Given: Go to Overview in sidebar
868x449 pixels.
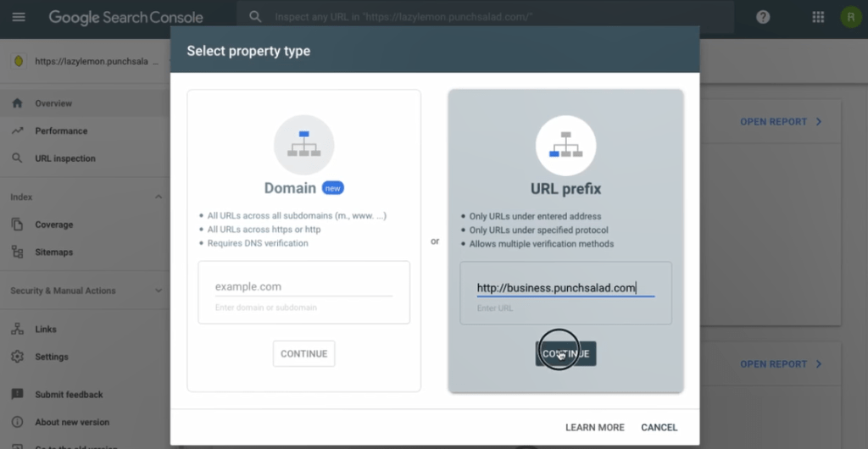Looking at the screenshot, I should (53, 103).
